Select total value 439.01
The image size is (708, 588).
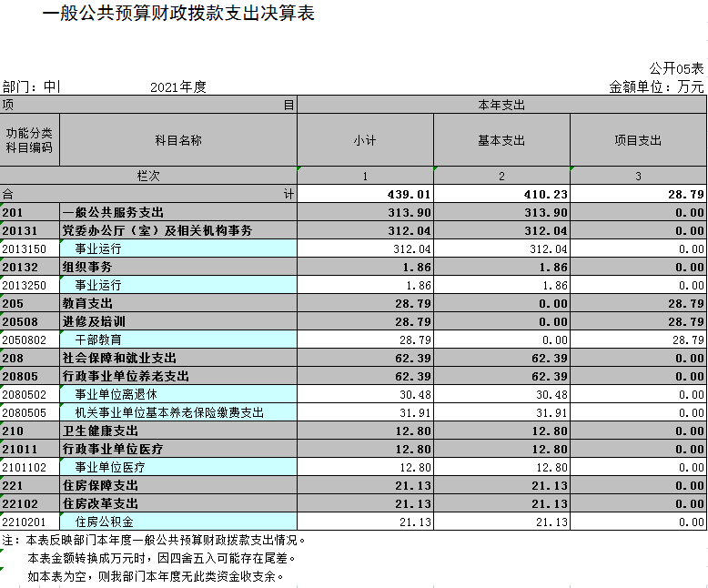point(365,194)
